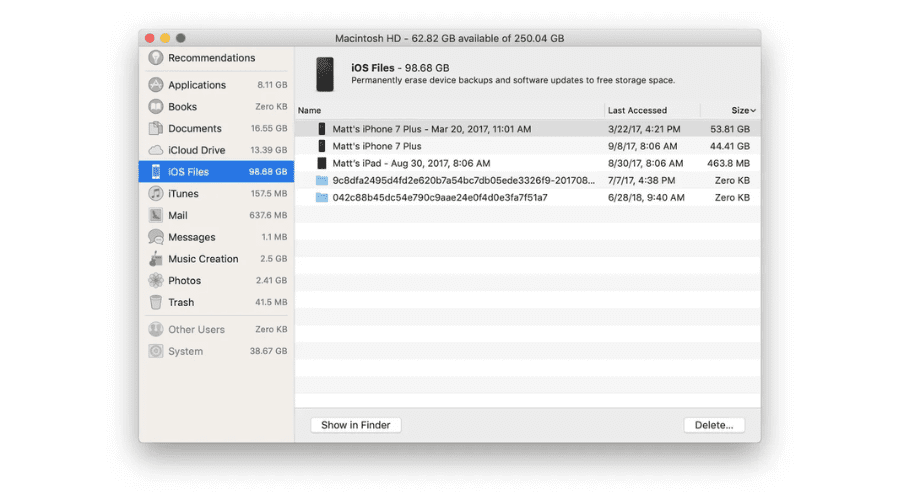This screenshot has width=900, height=500.
Task: Select "Matt's iPad - Aug 30, 2017, 8:06 AM"
Action: [411, 163]
